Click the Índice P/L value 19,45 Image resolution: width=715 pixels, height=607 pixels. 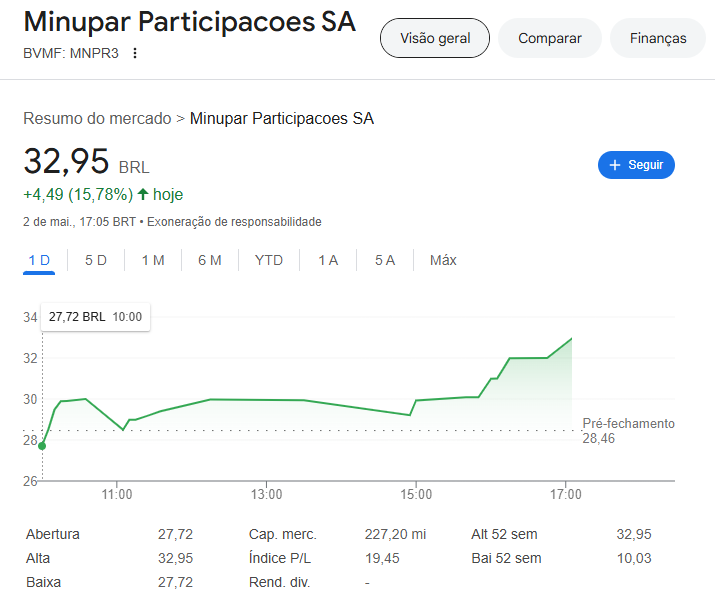(382, 558)
